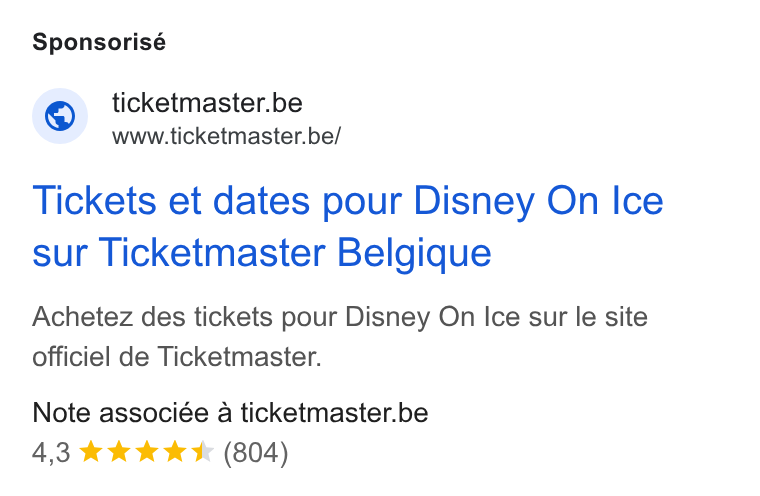Click the half-filled fifth rating star
Viewport: 760px width, 496px height.
tap(203, 452)
